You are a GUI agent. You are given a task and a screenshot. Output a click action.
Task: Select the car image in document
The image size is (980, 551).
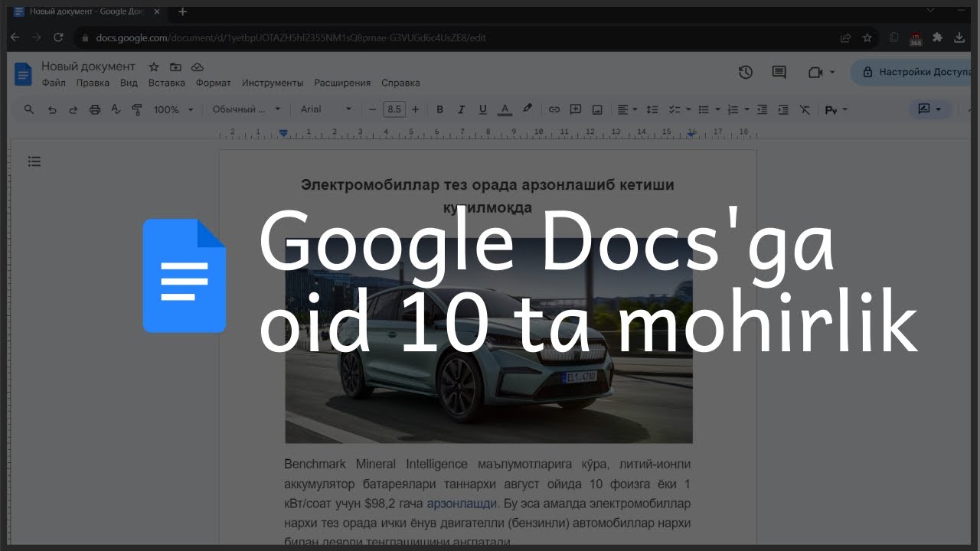pos(488,341)
